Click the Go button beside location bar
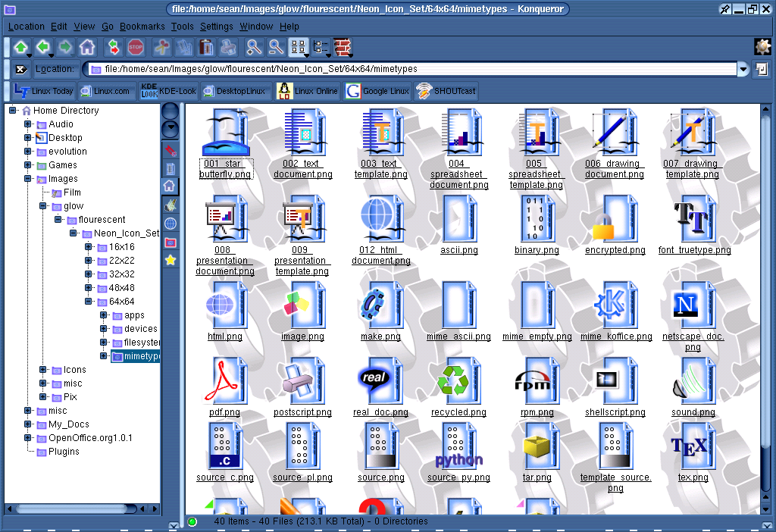This screenshot has width=776, height=532. click(761, 69)
